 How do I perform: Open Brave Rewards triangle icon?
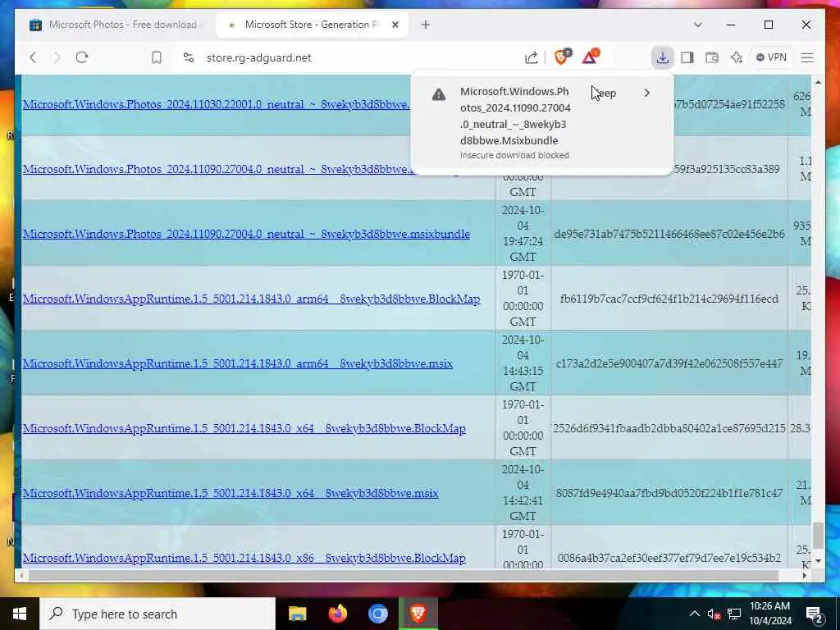(x=591, y=57)
